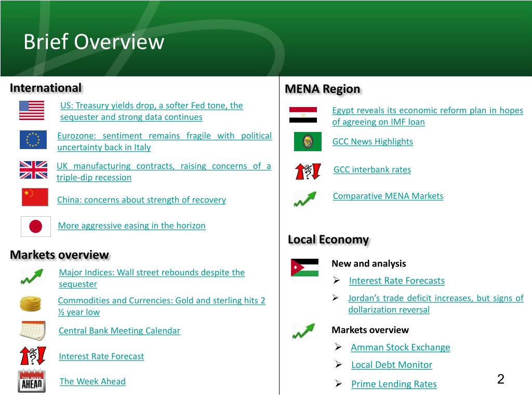Open Egypt economic reform plan link
Viewport: 532px width, 399px height.
(428, 116)
